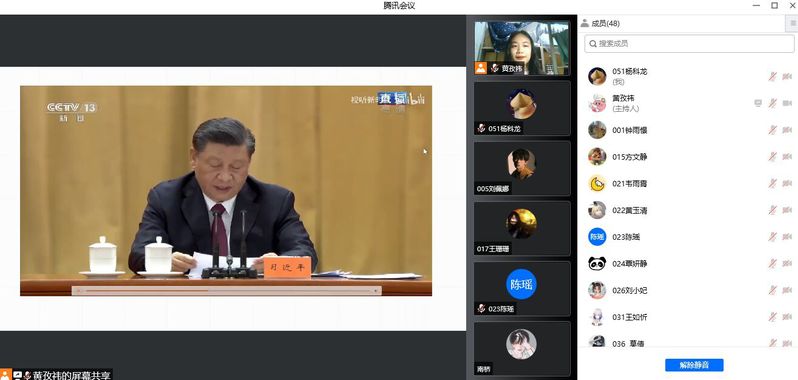Open the members panel menu at top right
This screenshot has width=798, height=380.
coord(792,23)
